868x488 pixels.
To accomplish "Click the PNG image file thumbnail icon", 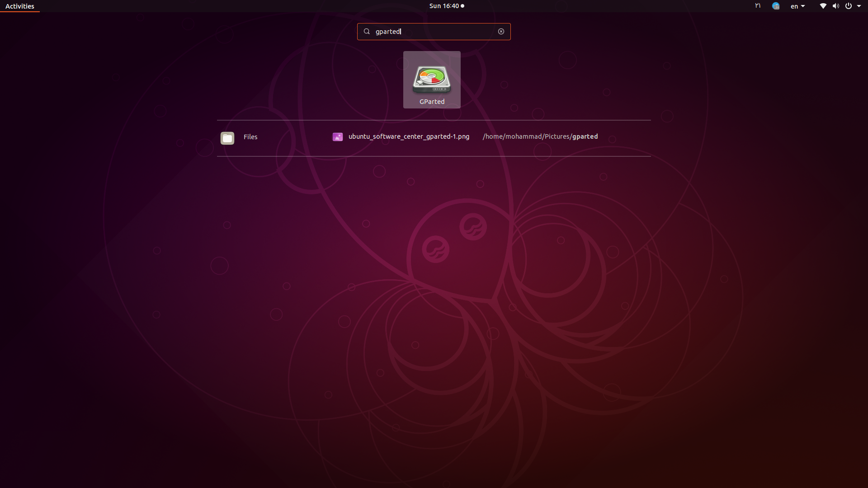I will [338, 137].
